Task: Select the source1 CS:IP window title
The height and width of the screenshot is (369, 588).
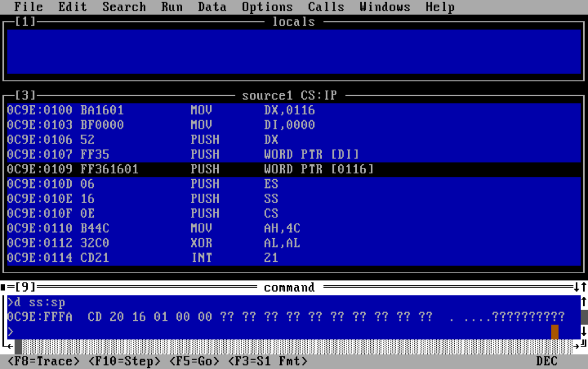Action: [290, 95]
